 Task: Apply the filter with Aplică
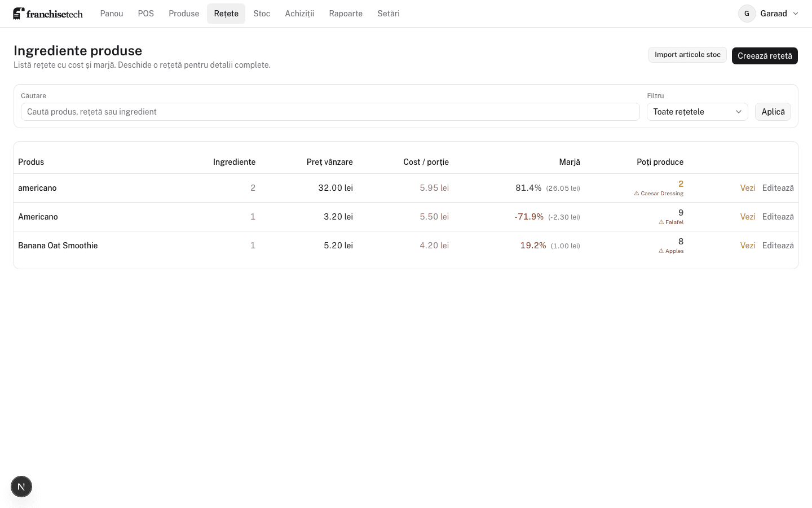(773, 112)
